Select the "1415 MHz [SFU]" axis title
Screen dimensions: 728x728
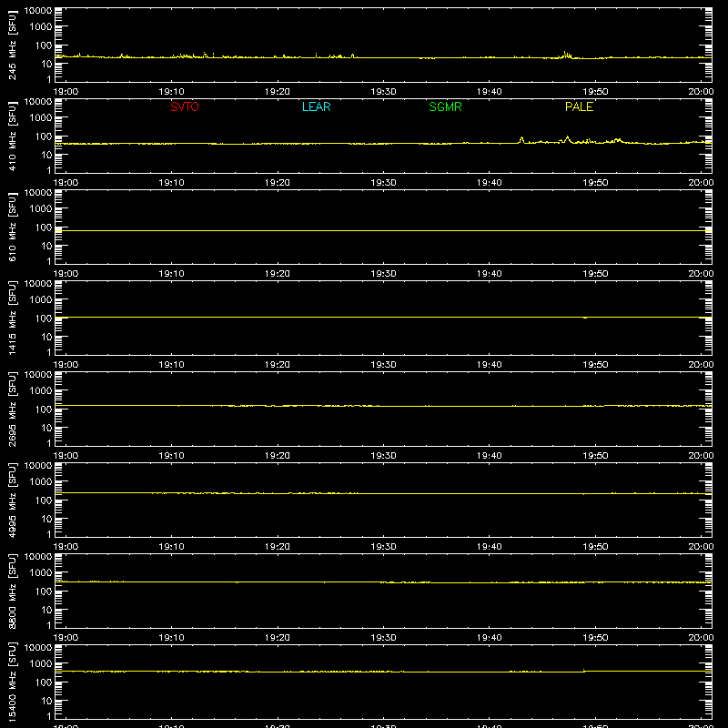(x=13, y=318)
